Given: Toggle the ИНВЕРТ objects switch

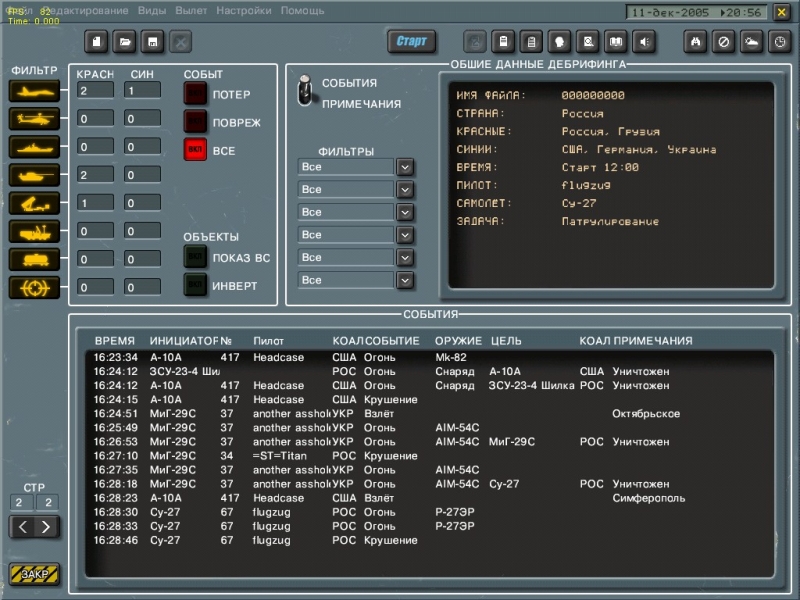Looking at the screenshot, I should [195, 285].
